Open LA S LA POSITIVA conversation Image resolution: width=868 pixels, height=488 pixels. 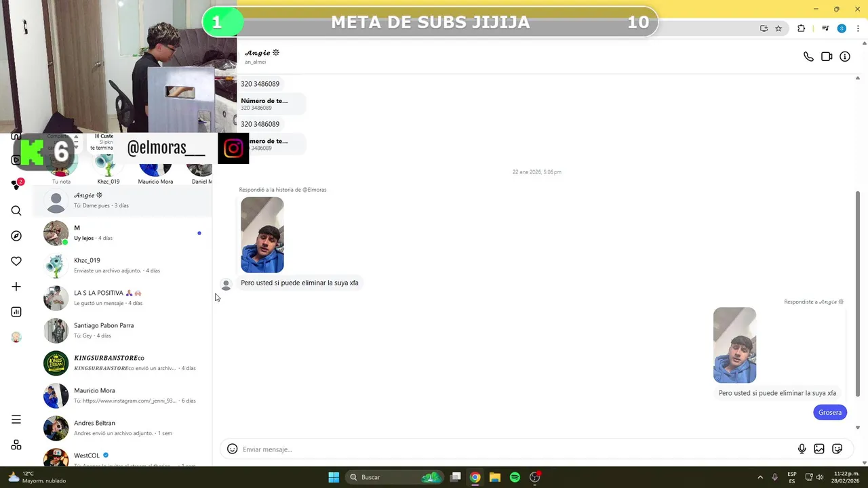(123, 298)
